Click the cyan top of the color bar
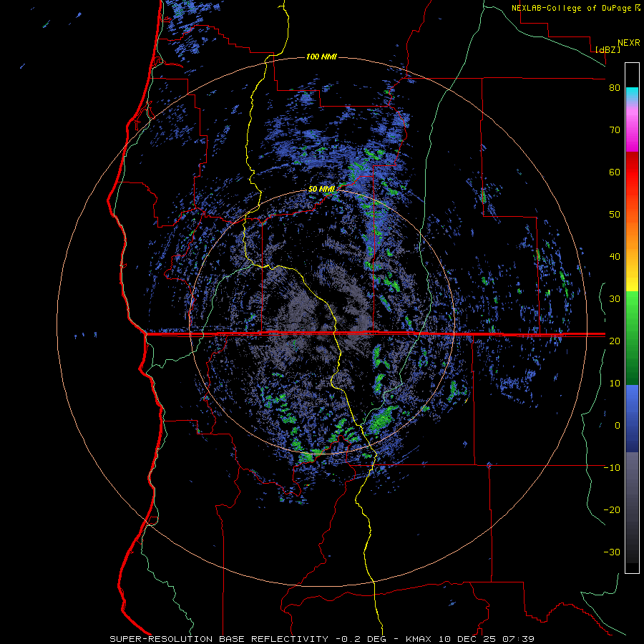Image resolution: width=644 pixels, height=644 pixels. [632, 92]
